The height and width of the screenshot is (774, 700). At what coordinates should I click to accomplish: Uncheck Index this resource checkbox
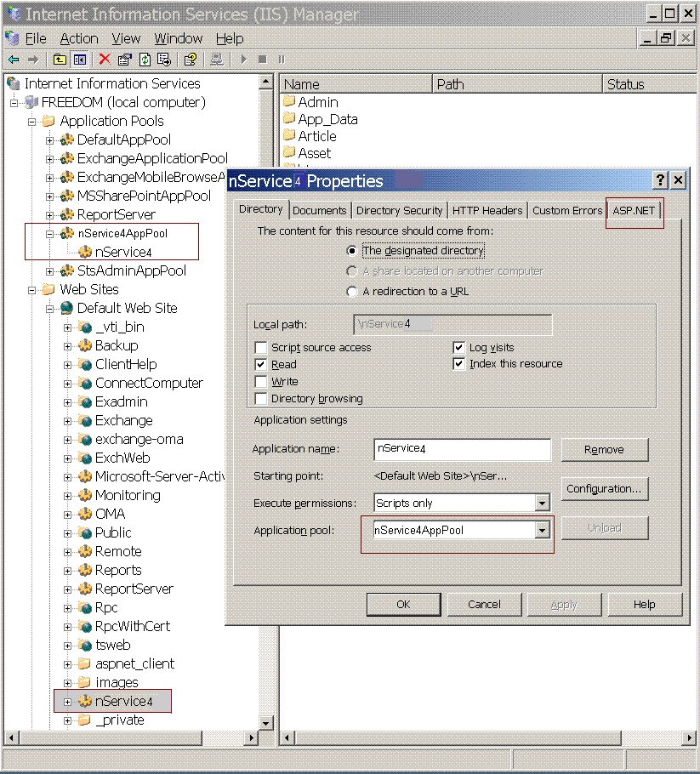[x=458, y=364]
